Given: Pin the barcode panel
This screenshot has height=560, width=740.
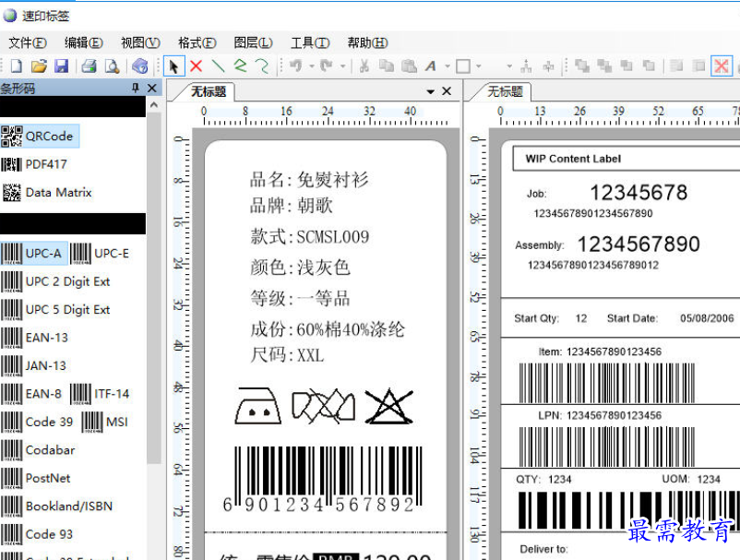Looking at the screenshot, I should click(x=136, y=88).
